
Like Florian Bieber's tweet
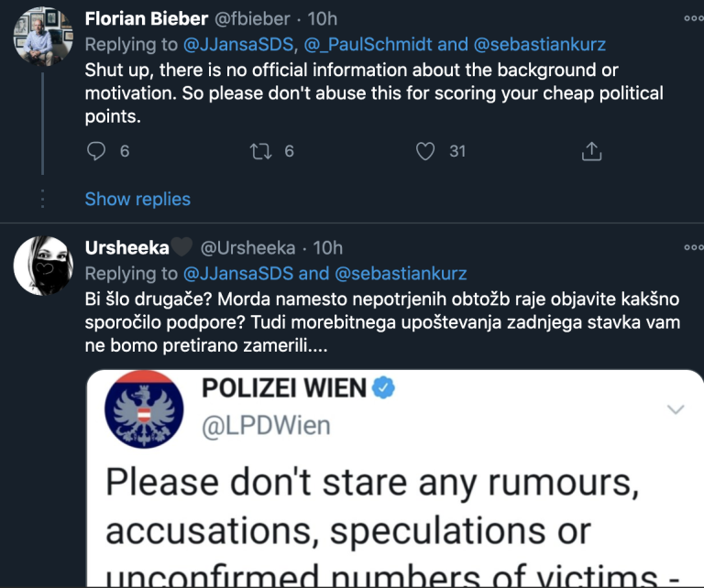[425, 151]
